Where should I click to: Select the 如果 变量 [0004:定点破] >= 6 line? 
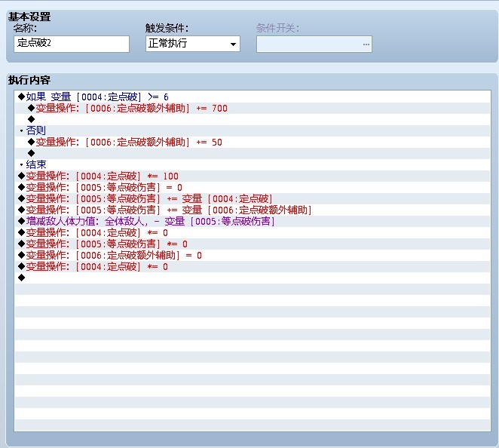pos(252,97)
